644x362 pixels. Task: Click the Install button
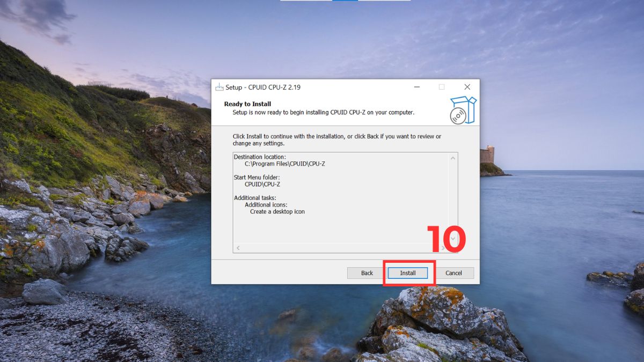point(408,273)
